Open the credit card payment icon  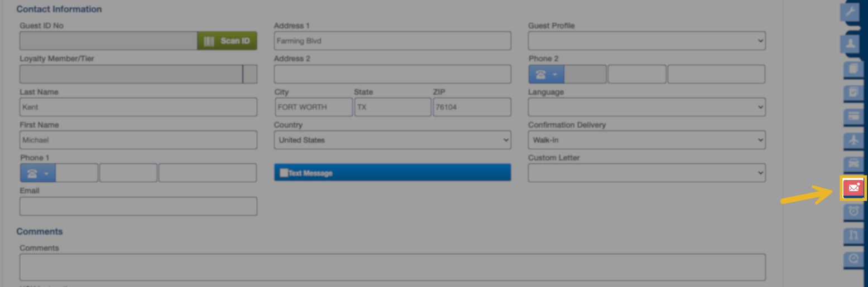pos(853,116)
